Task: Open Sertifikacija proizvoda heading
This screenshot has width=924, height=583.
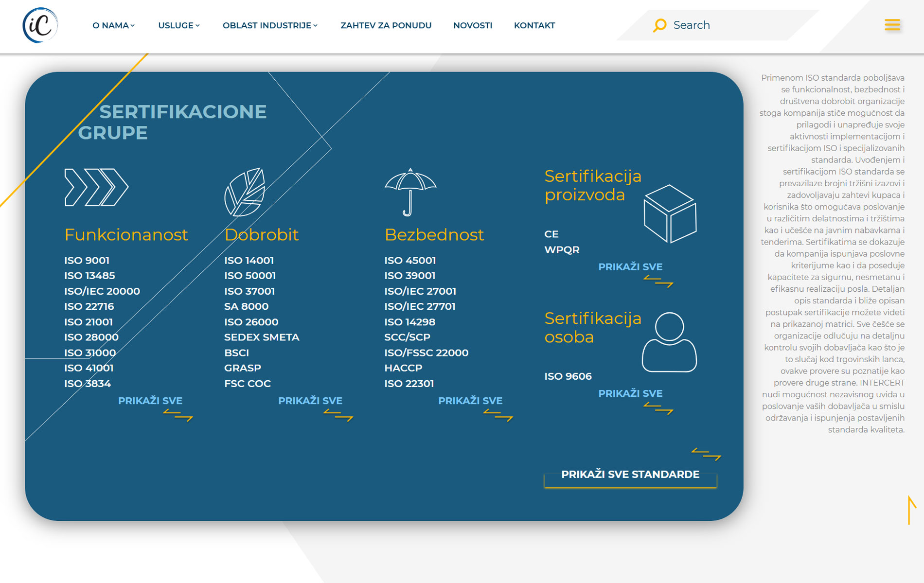Action: coord(593,185)
